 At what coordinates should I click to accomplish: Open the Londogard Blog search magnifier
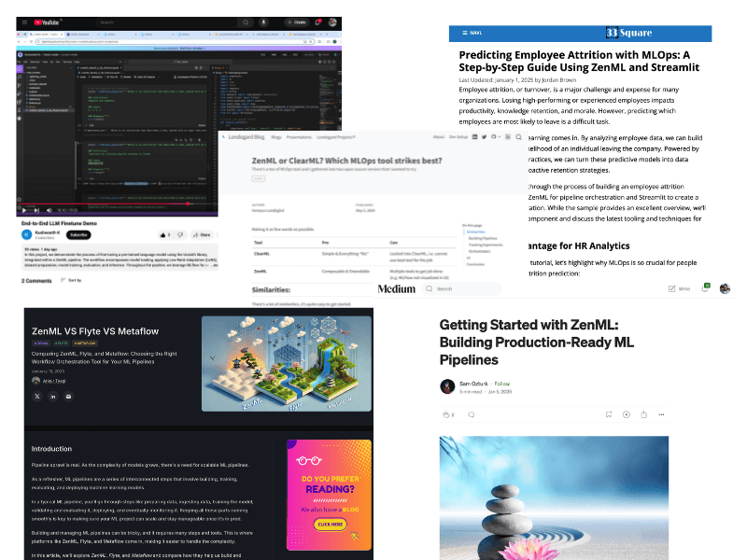(x=518, y=136)
